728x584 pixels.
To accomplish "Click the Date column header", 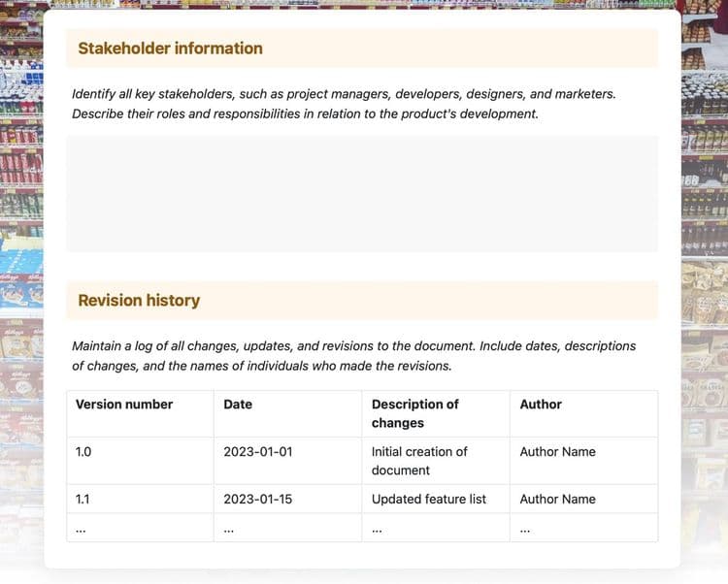I will click(288, 414).
